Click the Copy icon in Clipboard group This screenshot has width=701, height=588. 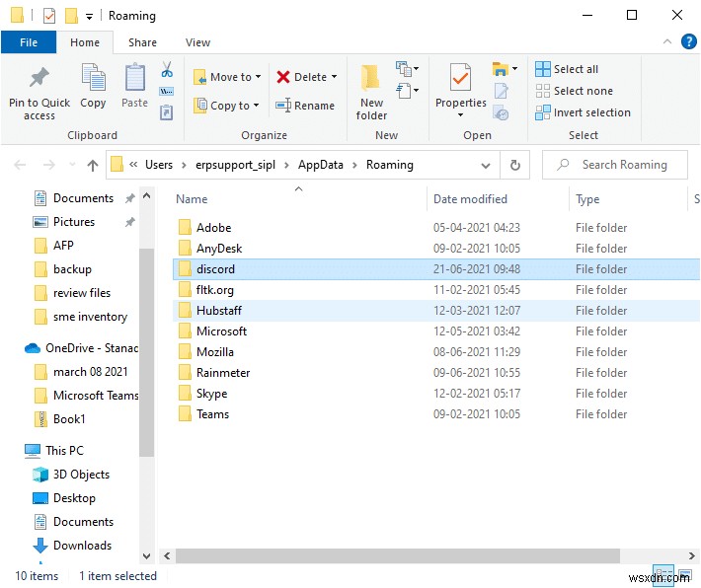click(x=93, y=86)
